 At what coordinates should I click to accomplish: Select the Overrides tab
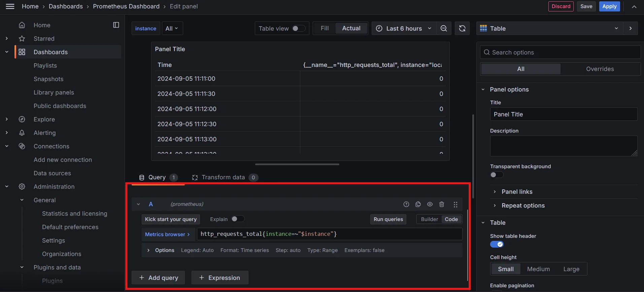(600, 69)
